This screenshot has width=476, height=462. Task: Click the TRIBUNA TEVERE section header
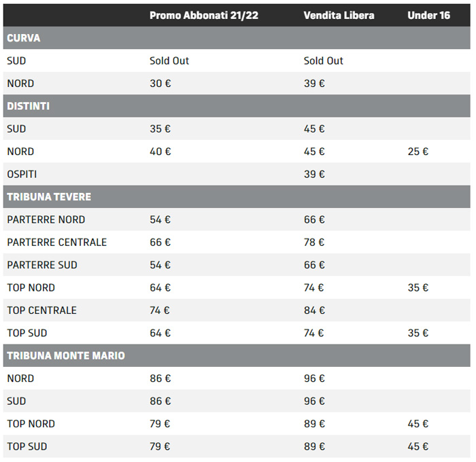coord(49,197)
